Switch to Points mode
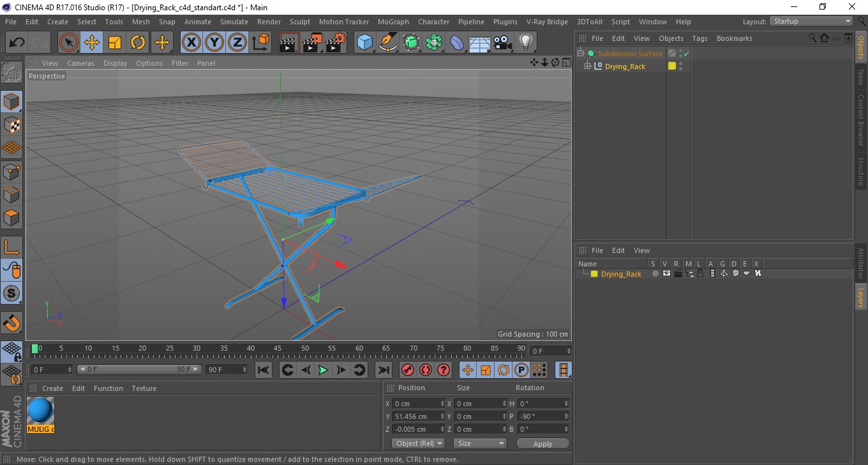 pyautogui.click(x=11, y=171)
